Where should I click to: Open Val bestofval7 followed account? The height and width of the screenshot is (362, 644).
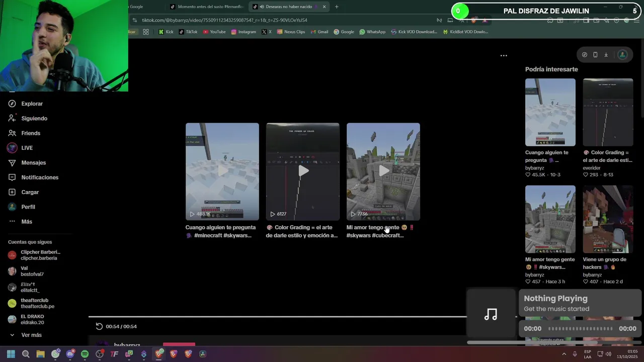click(26, 271)
